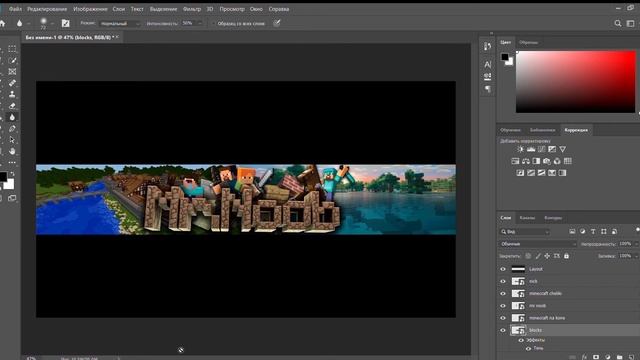Click the Home icon in options bar
640x360 pixels.
click(2, 23)
